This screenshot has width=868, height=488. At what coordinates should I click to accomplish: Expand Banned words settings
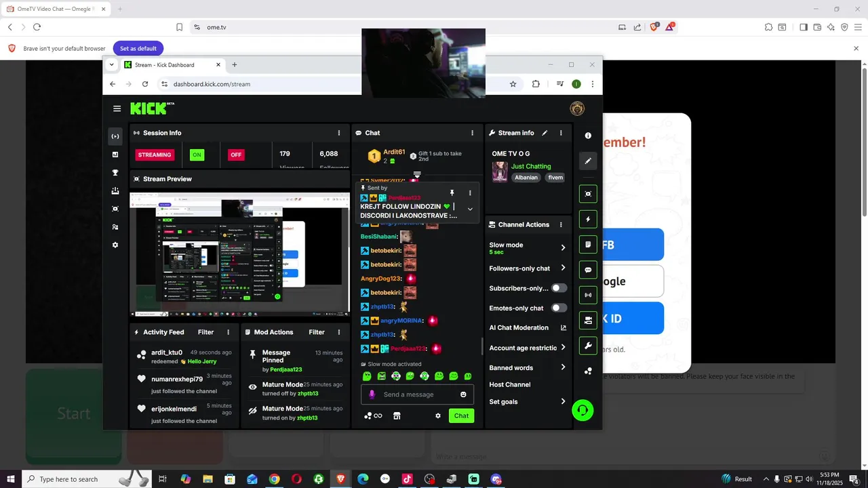coord(563,367)
